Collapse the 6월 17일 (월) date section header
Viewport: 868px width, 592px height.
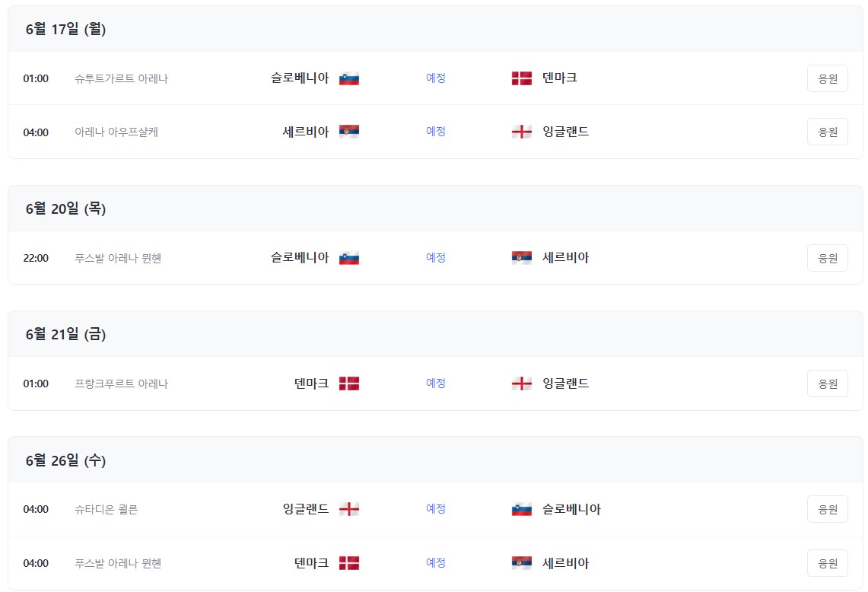coord(66,28)
